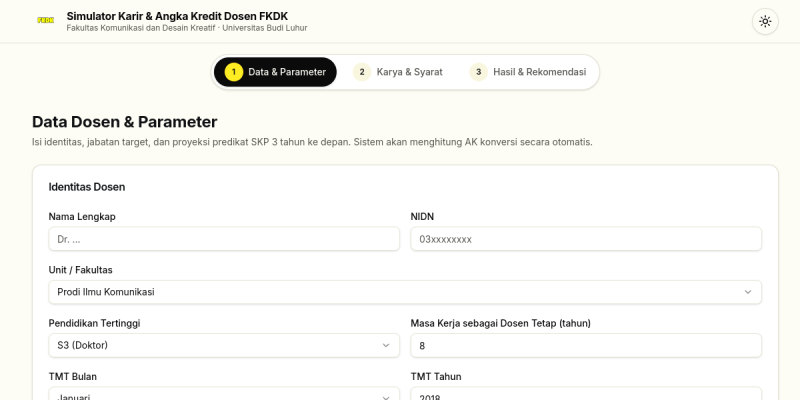Image resolution: width=800 pixels, height=400 pixels.
Task: Click the Identitas Dosen section title
Action: click(x=87, y=187)
